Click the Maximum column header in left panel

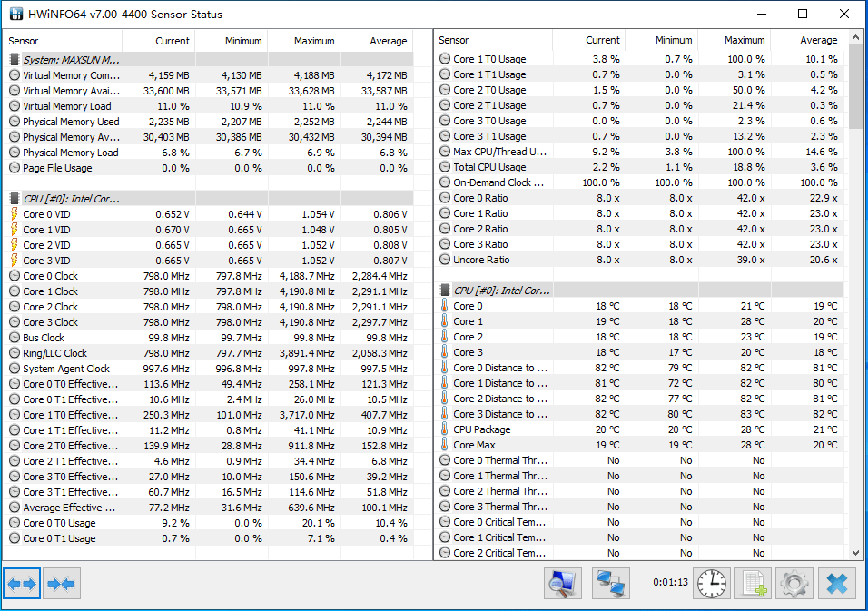pyautogui.click(x=304, y=41)
